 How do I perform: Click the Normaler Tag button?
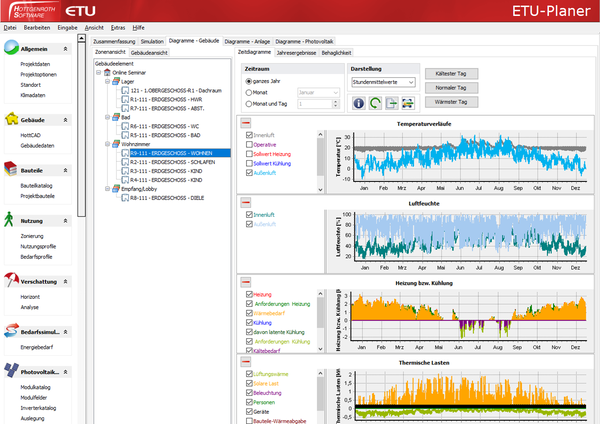[x=451, y=88]
